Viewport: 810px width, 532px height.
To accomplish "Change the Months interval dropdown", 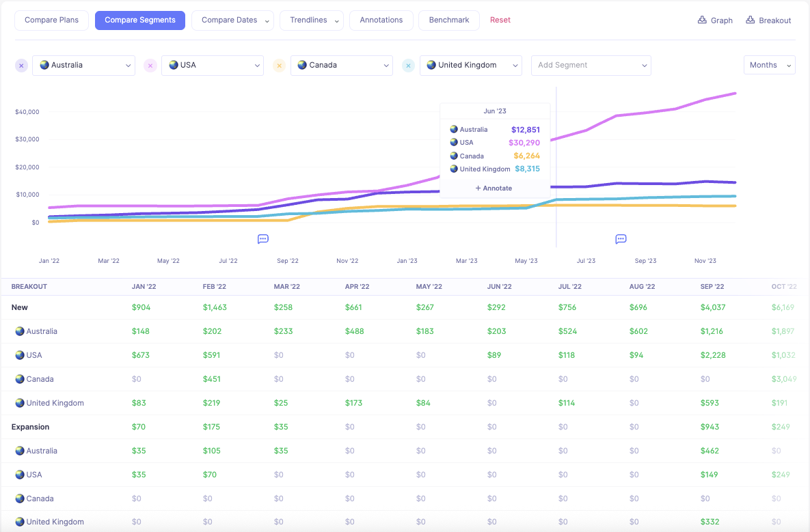I will click(769, 65).
